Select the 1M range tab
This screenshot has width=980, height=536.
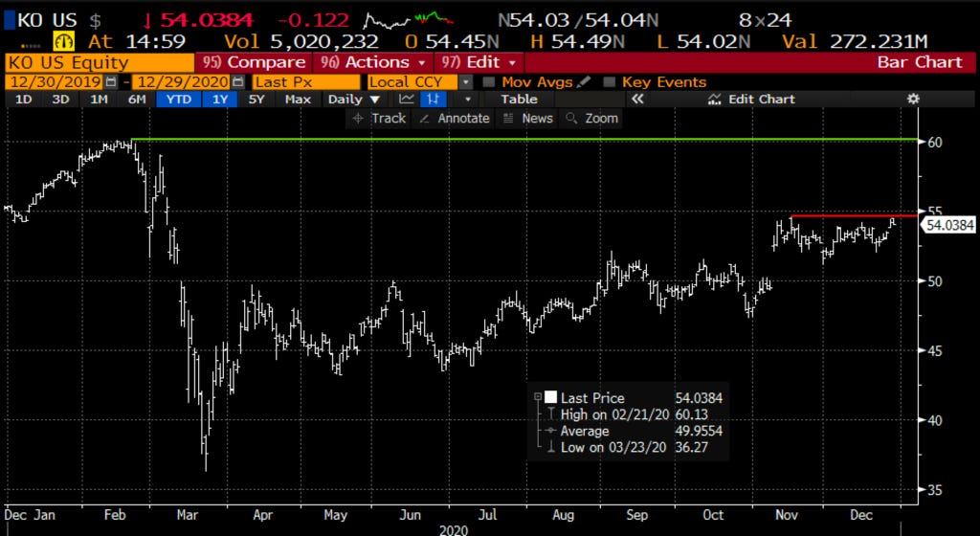[99, 99]
